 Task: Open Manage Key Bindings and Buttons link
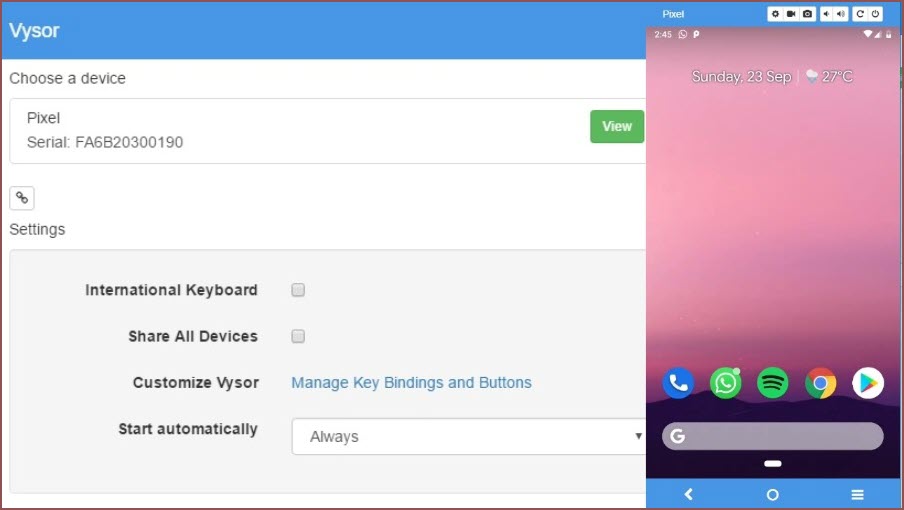pos(411,383)
